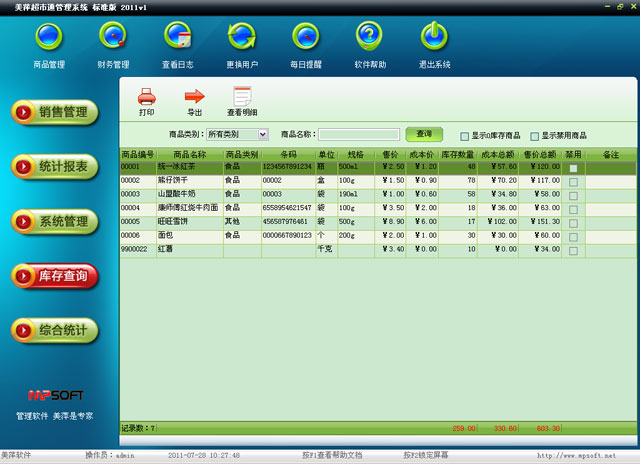Click the 财务管理 finance management icon
The image size is (640, 464).
point(113,37)
